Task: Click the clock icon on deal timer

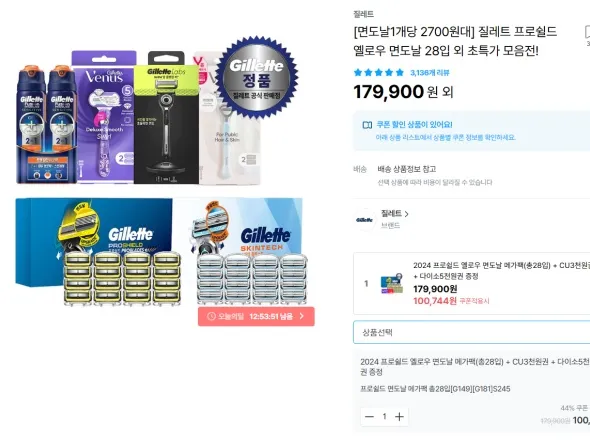Action: tap(211, 316)
